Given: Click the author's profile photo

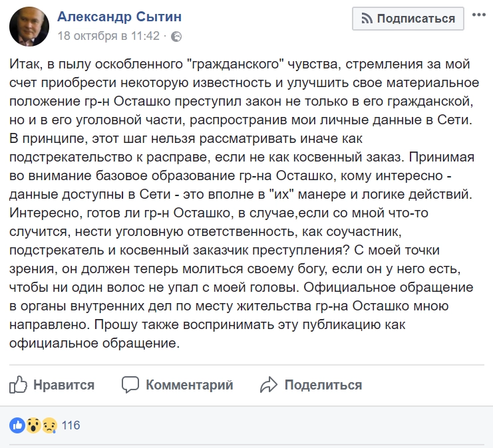Looking at the screenshot, I should (x=29, y=27).
